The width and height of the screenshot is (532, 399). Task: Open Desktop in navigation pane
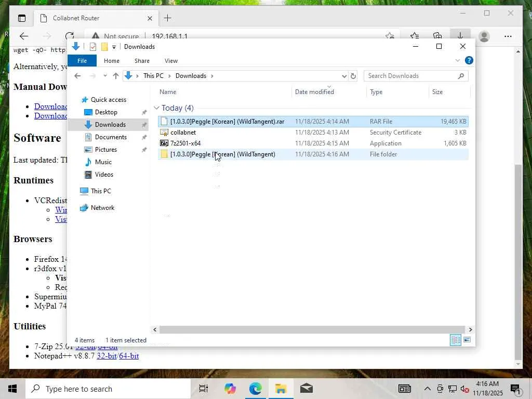pos(106,112)
